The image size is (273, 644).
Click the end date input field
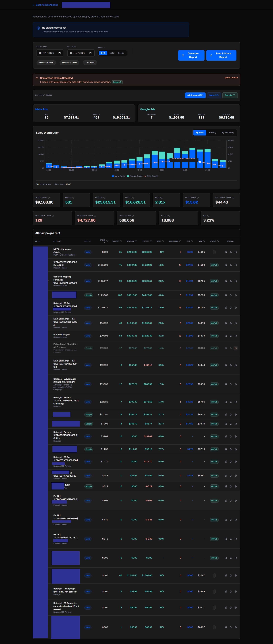click(81, 53)
